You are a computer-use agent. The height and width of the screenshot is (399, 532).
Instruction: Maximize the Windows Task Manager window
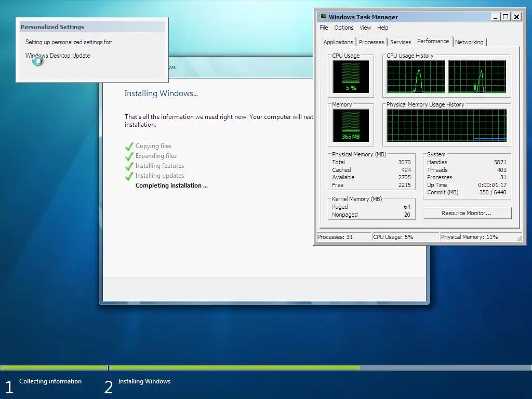[x=506, y=17]
